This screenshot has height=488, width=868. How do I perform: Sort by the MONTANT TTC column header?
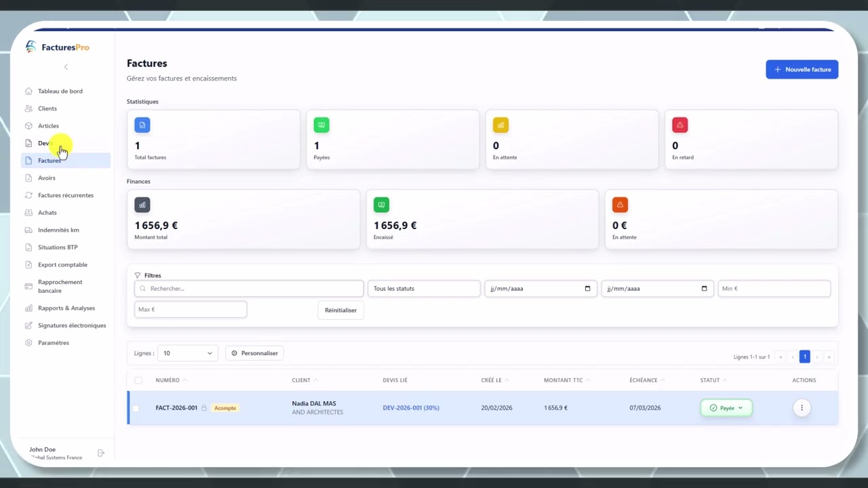click(x=567, y=380)
